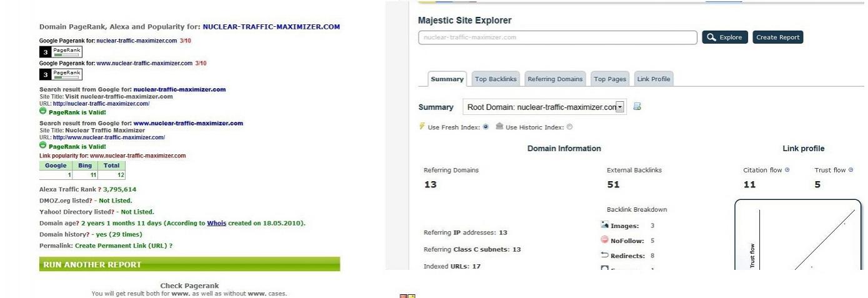Click the help icon beside Trust flow
Screen dimensions: 868x298
pos(851,170)
